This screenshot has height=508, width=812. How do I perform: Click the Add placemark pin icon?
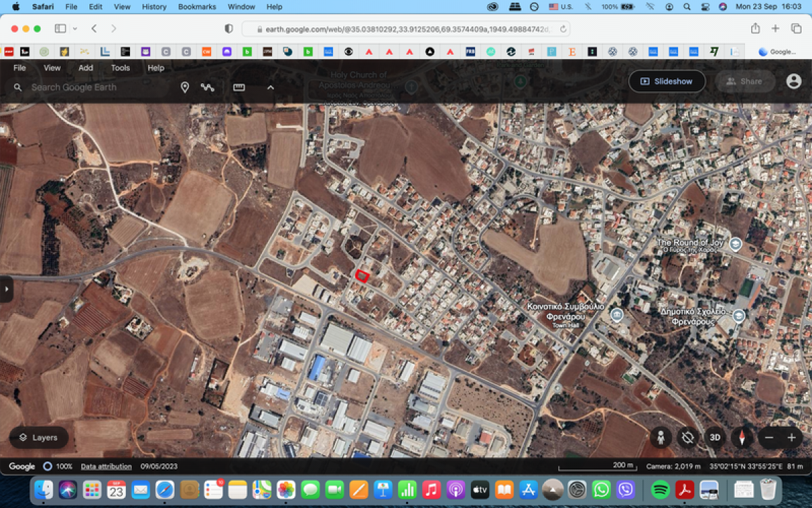[185, 87]
